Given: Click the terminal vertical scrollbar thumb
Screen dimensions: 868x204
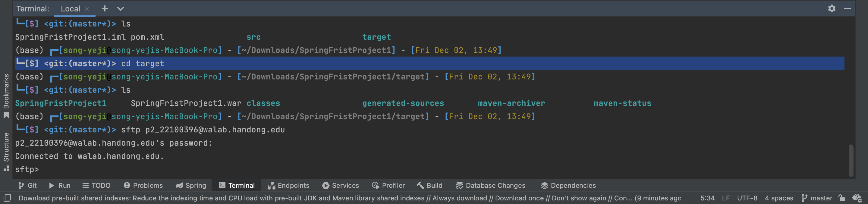Looking at the screenshot, I should [x=851, y=160].
